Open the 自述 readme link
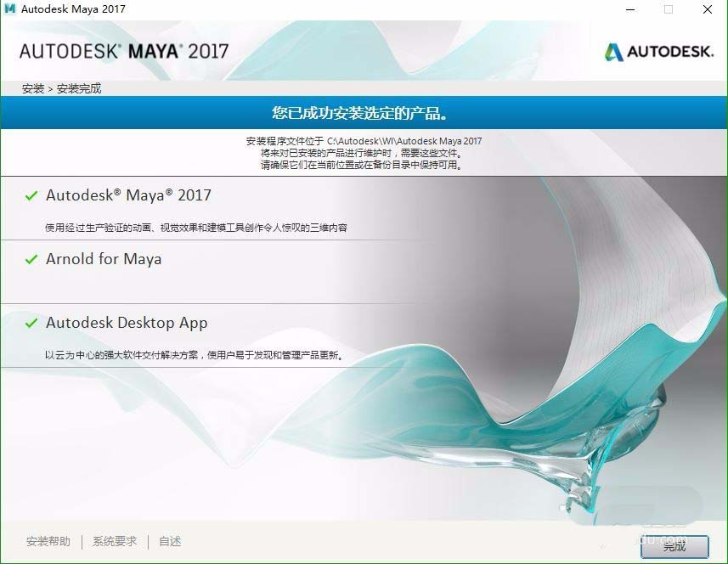This screenshot has width=728, height=564. coord(170,541)
